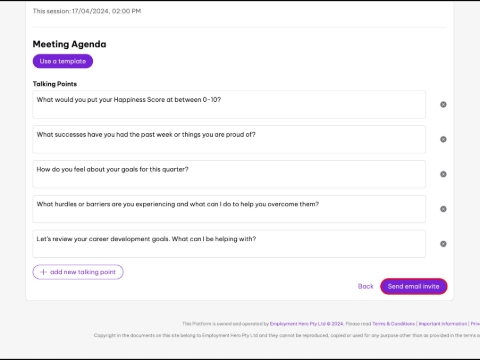
Task: Add a new talking point
Action: pyautogui.click(x=78, y=272)
